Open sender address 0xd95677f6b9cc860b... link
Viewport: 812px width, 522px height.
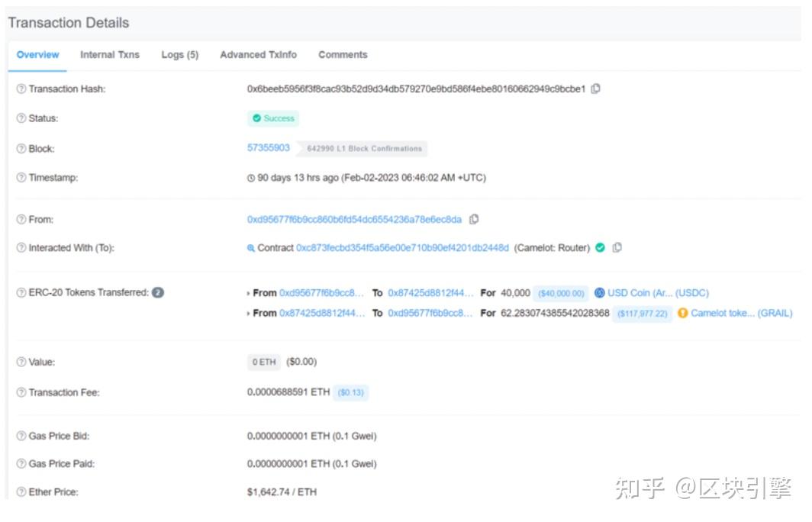point(354,220)
